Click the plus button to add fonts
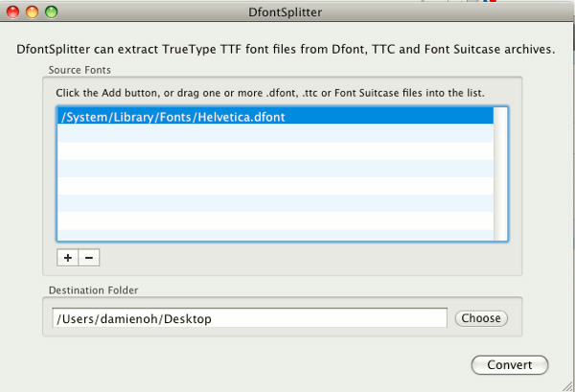The height and width of the screenshot is (392, 575). point(67,258)
